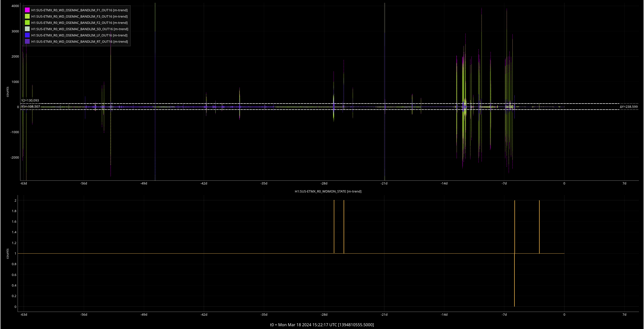Click the green F2_OUT16 legend swatch
The height and width of the screenshot is (329, 644).
27,23
